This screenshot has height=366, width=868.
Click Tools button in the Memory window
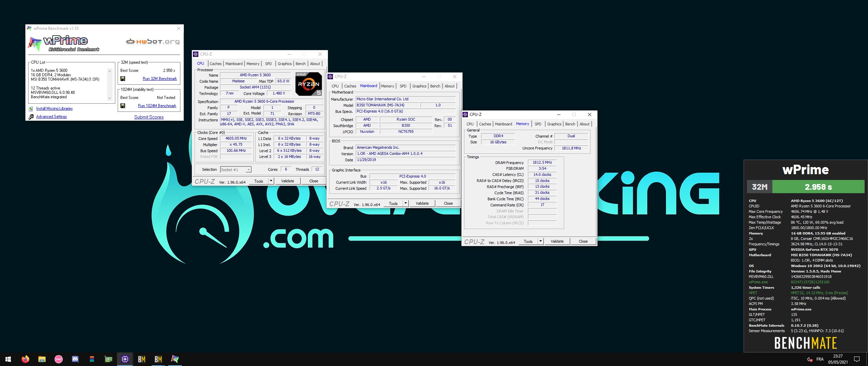[528, 241]
